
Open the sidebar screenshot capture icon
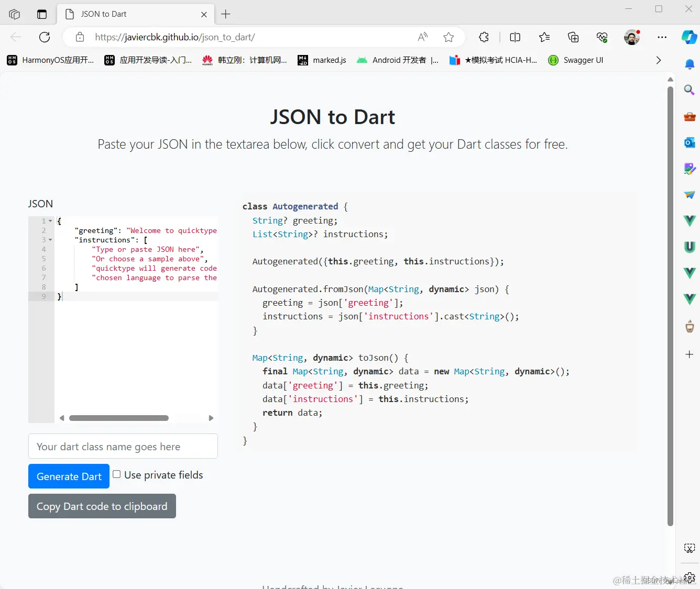click(x=690, y=548)
